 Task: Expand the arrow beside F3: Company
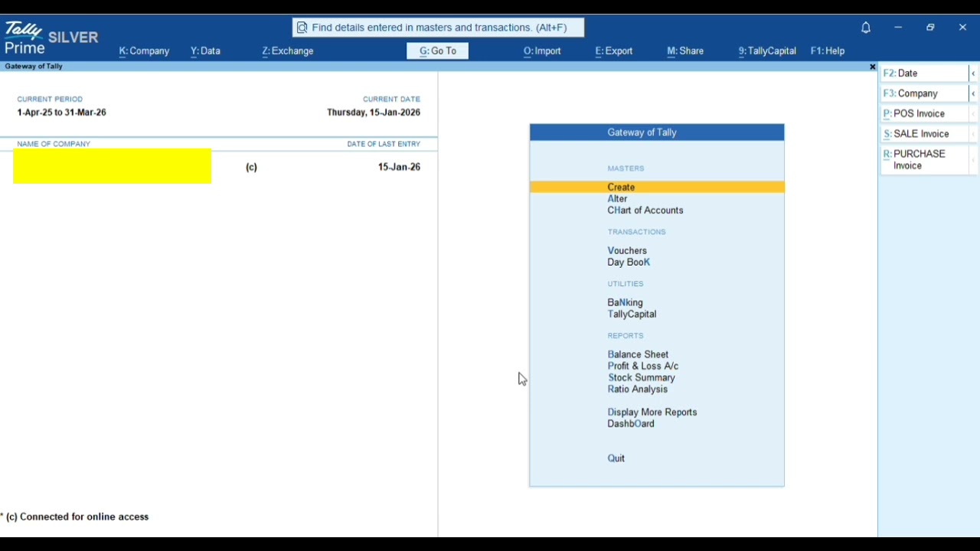973,93
